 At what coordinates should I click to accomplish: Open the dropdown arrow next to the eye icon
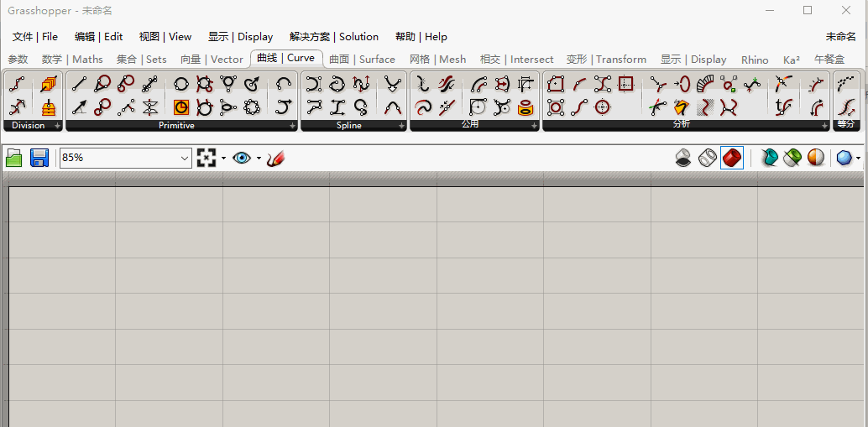[259, 159]
